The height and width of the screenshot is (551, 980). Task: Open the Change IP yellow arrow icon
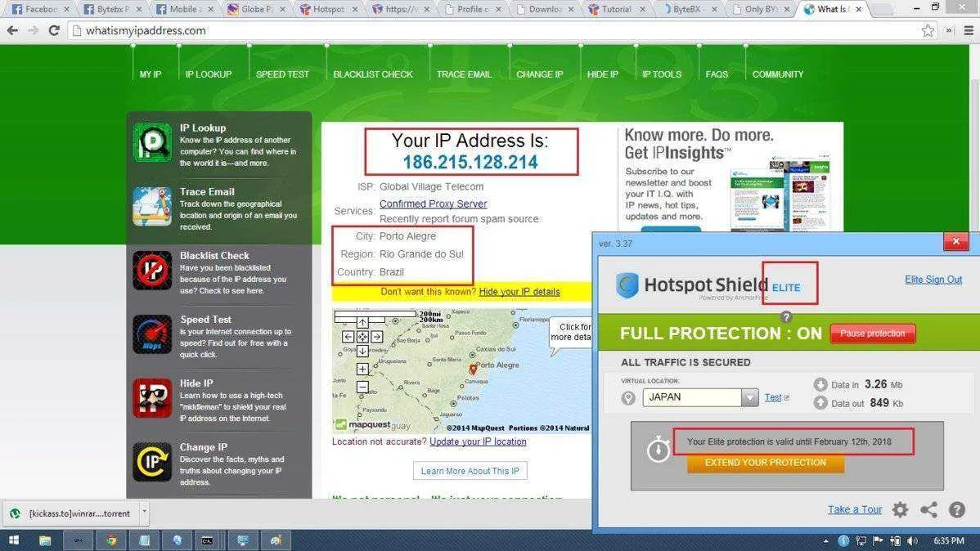tap(152, 462)
